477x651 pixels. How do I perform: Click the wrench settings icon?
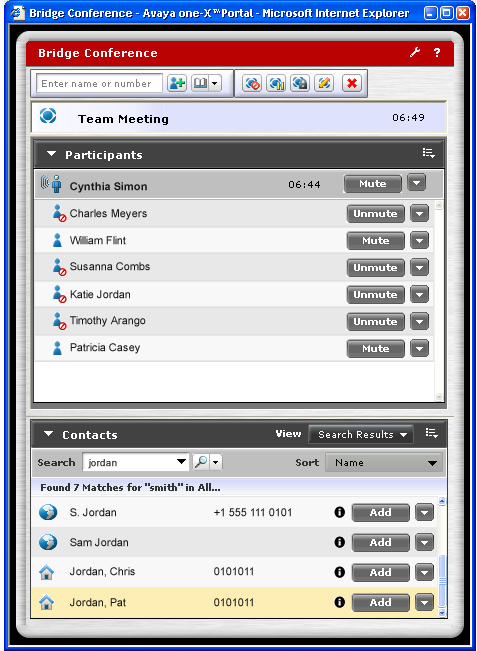click(x=415, y=52)
